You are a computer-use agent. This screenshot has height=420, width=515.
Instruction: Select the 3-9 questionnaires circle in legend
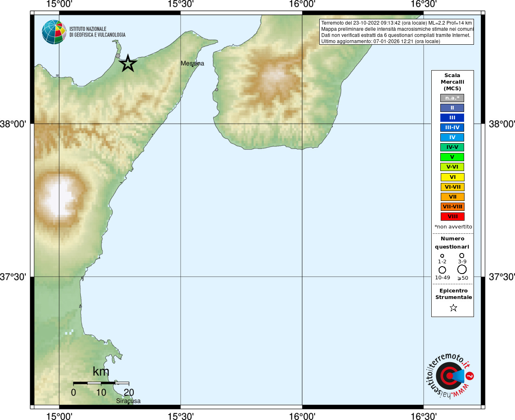[462, 256]
